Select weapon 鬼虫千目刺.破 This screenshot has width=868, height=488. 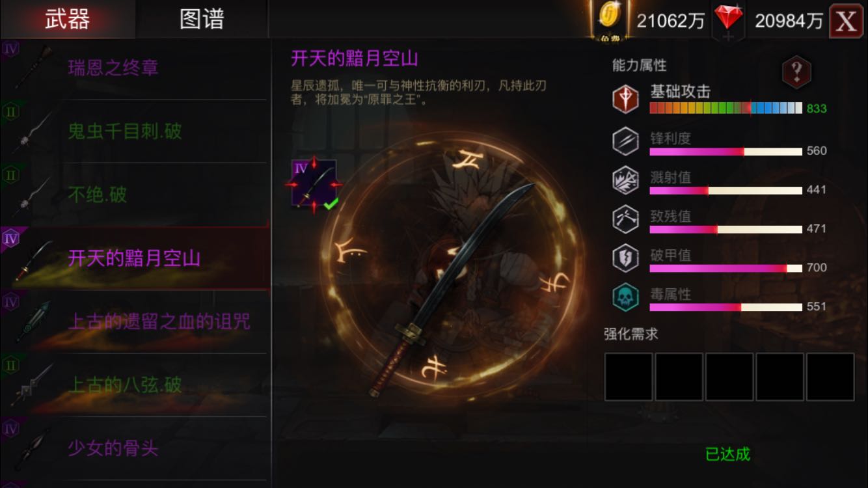pos(133,131)
